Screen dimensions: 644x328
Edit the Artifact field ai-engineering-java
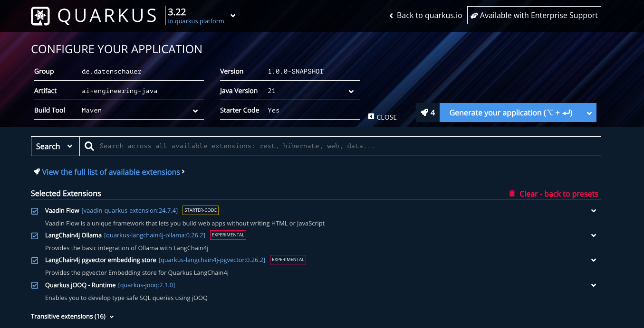(143, 91)
